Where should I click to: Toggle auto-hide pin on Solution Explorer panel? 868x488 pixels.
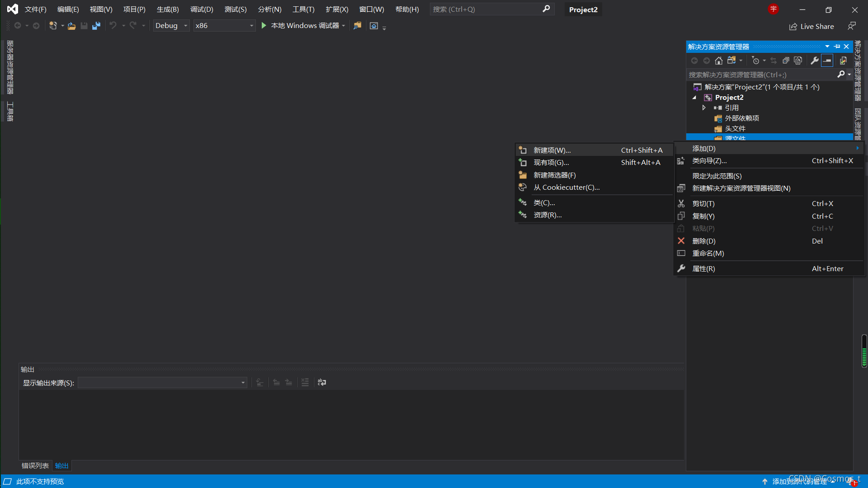click(837, 47)
